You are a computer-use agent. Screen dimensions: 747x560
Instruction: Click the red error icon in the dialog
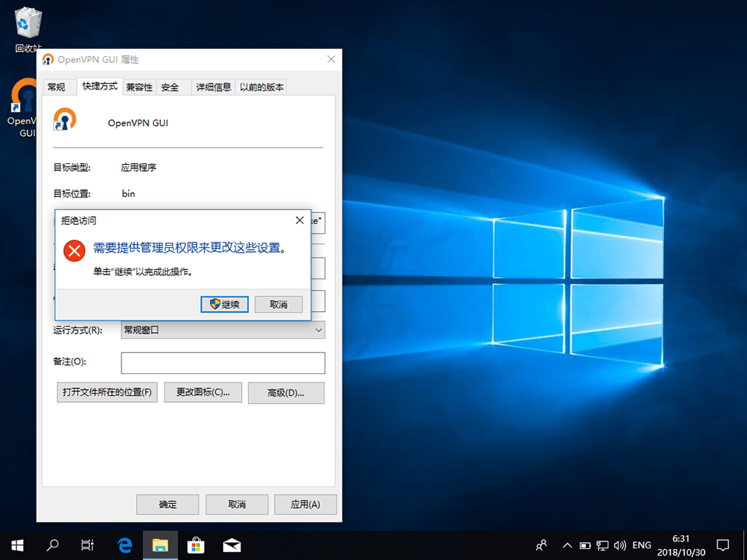click(x=75, y=250)
